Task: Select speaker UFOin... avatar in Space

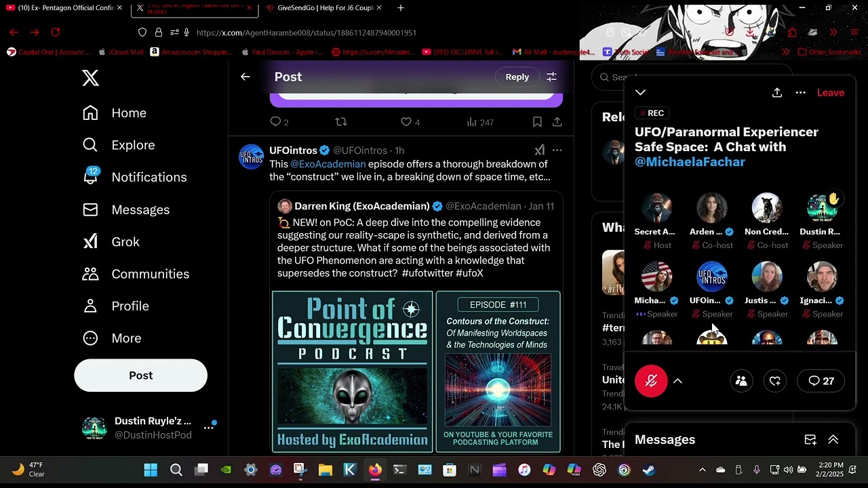Action: [x=711, y=277]
